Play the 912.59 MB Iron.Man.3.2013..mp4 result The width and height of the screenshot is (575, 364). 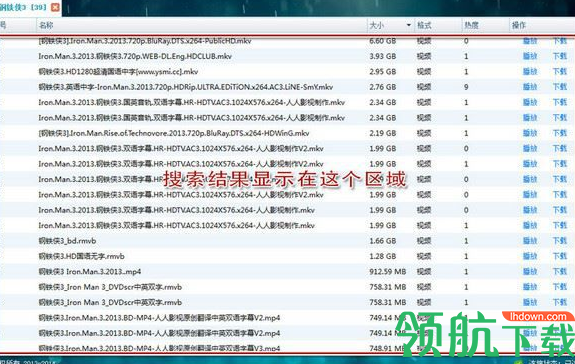point(530,272)
